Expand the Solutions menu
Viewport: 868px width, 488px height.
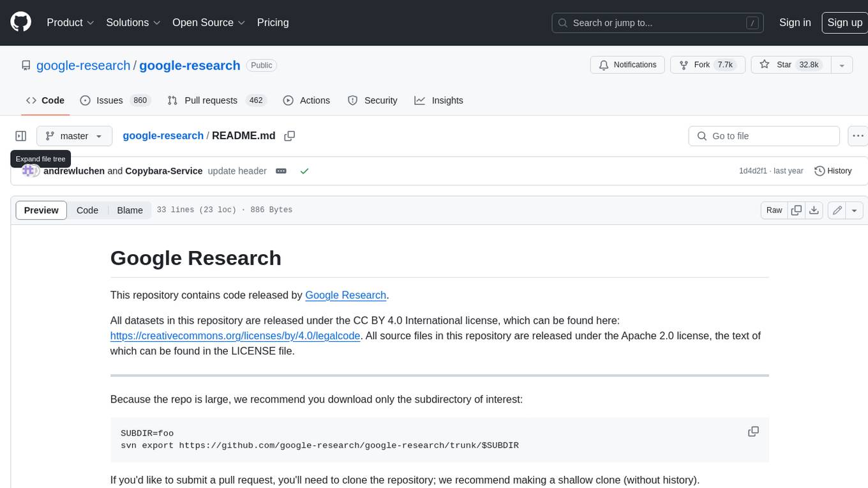click(133, 22)
